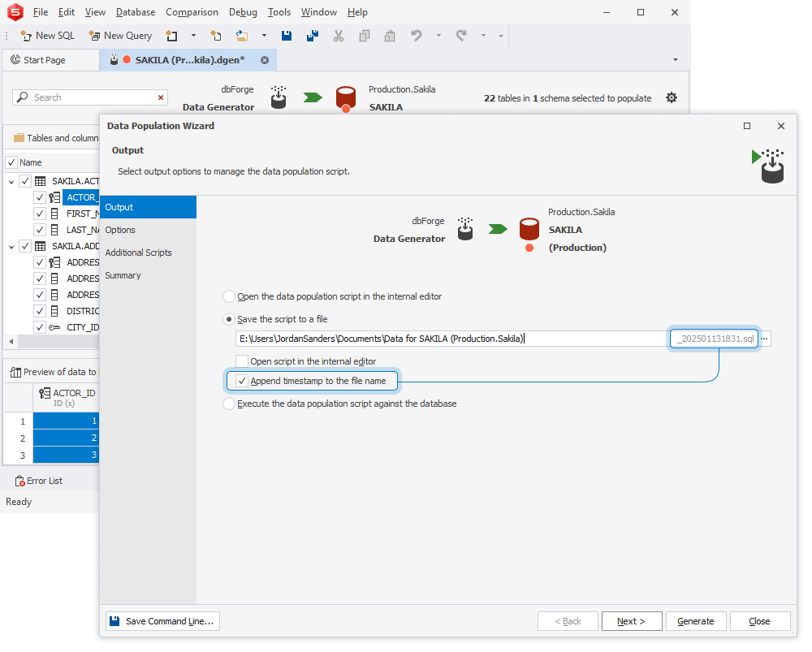Clear the search with the red X
This screenshot has height=652, width=812.
tap(161, 97)
